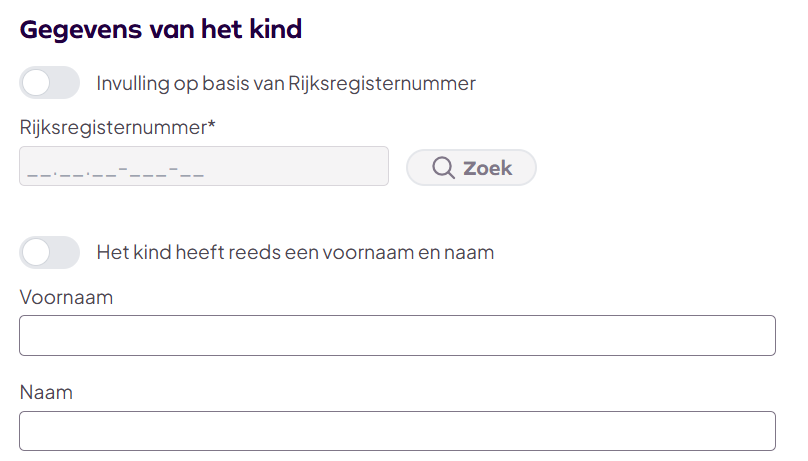Click the placeholder mask in the Rijksregisternummer field
This screenshot has width=808, height=461.
click(x=116, y=170)
